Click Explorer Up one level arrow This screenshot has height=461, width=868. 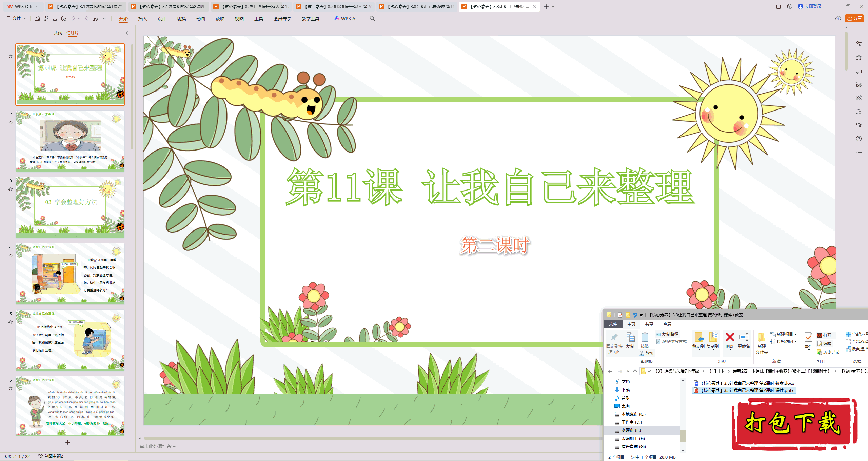tap(635, 371)
